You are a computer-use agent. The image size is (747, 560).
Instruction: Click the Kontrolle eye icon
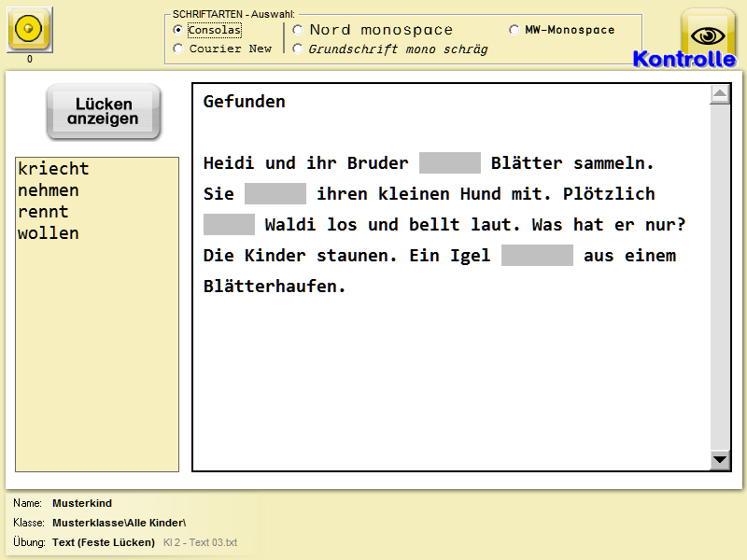pyautogui.click(x=708, y=35)
